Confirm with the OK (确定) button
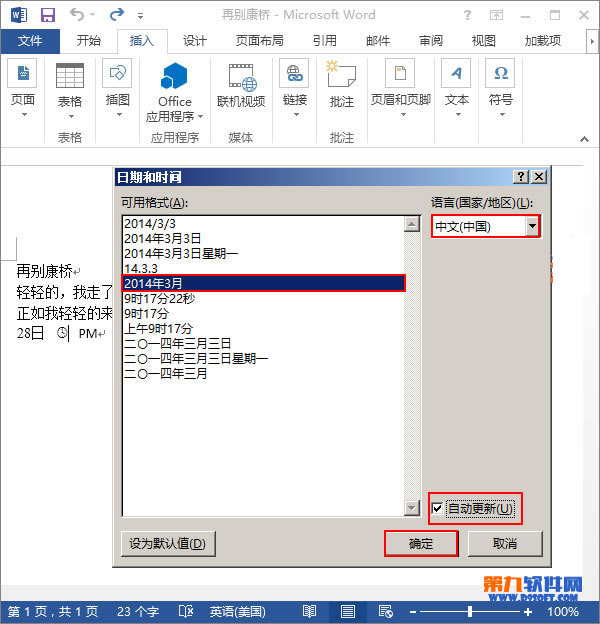Screen dimensions: 600x624 [421, 544]
